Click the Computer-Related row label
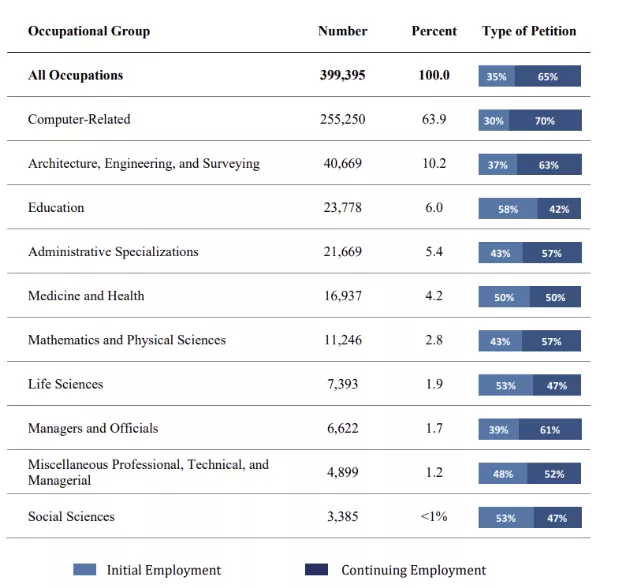 coord(79,119)
